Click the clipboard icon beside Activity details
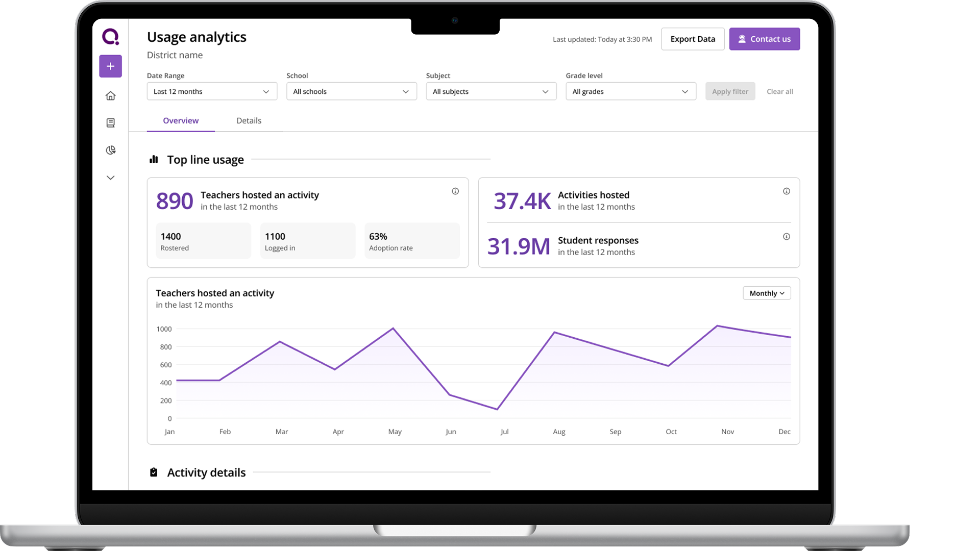 point(154,472)
